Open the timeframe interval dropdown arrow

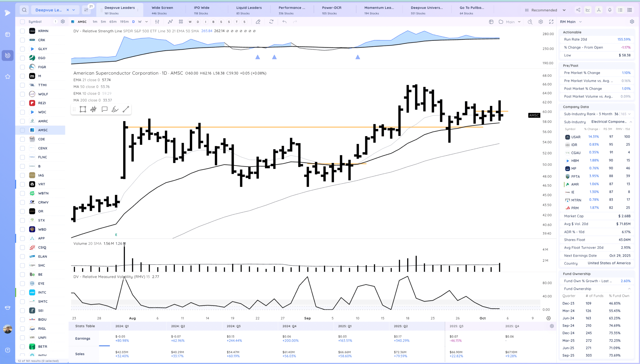(147, 22)
